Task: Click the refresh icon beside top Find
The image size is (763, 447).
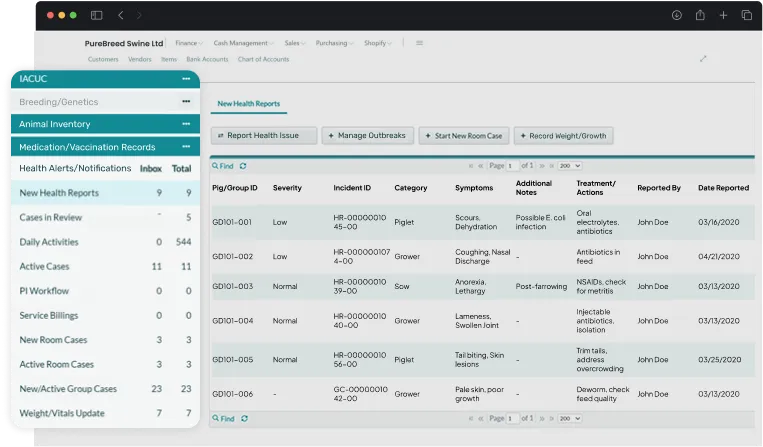Action: pyautogui.click(x=243, y=166)
